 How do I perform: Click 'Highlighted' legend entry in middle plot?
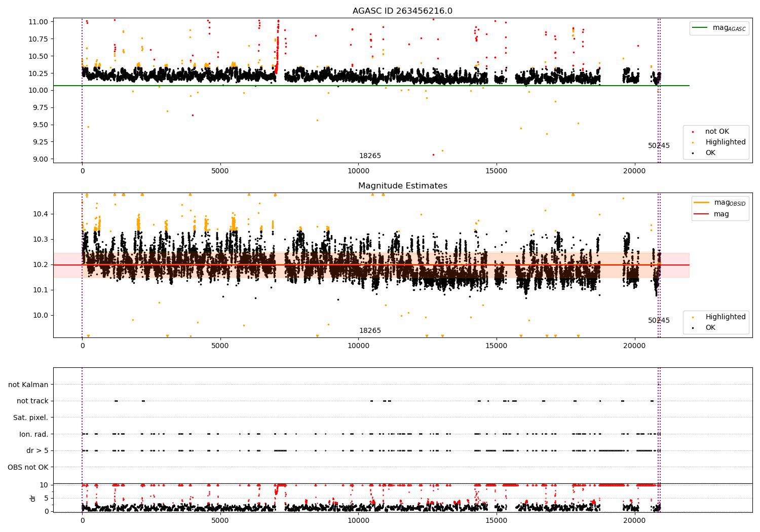click(x=726, y=317)
